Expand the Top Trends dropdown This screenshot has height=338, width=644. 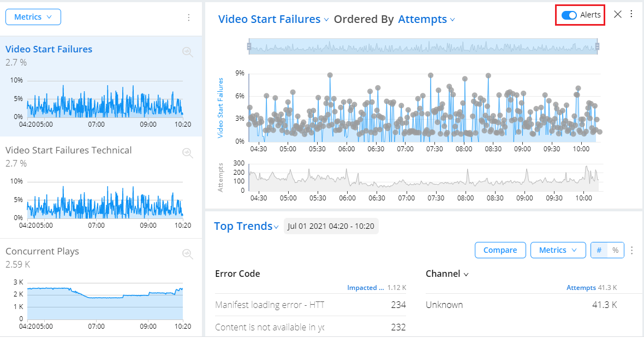click(x=246, y=226)
